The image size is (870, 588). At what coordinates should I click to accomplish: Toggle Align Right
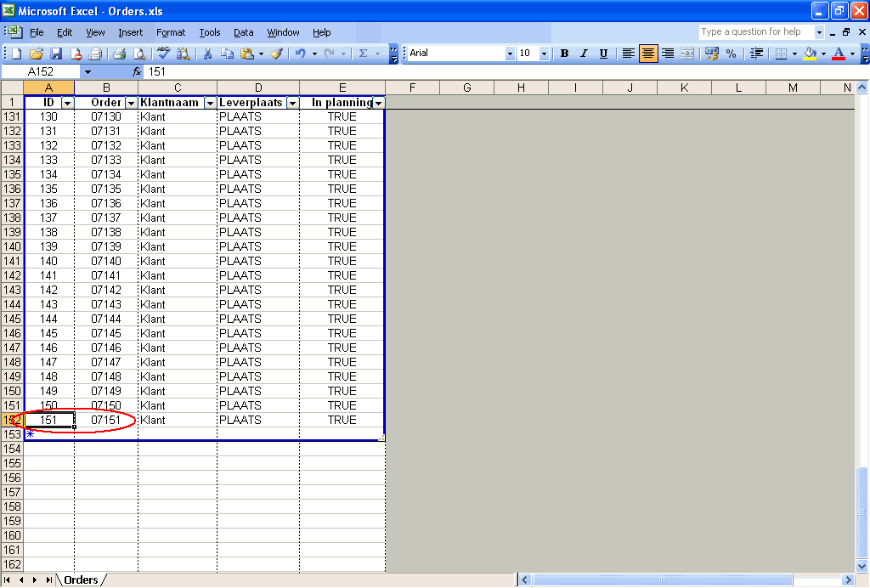tap(668, 54)
